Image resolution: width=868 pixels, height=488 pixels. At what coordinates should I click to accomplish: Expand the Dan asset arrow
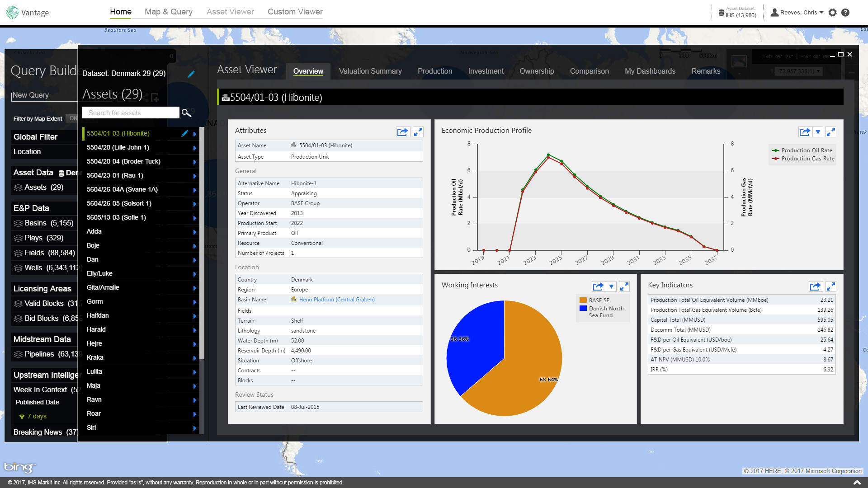(x=195, y=260)
